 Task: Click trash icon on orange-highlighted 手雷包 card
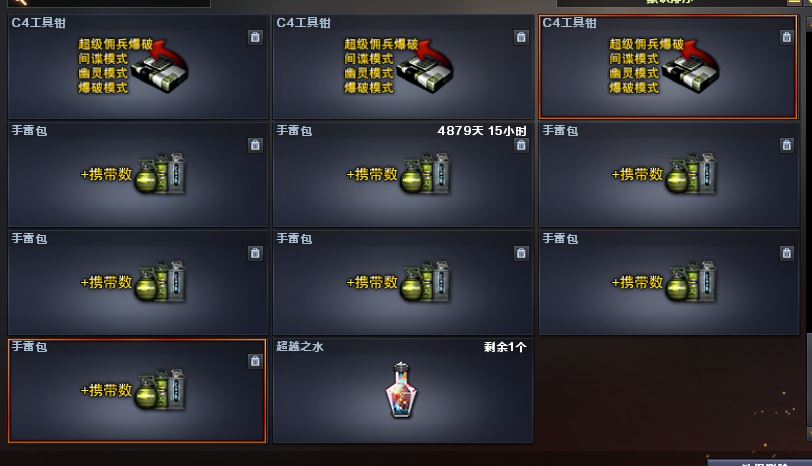(x=255, y=361)
